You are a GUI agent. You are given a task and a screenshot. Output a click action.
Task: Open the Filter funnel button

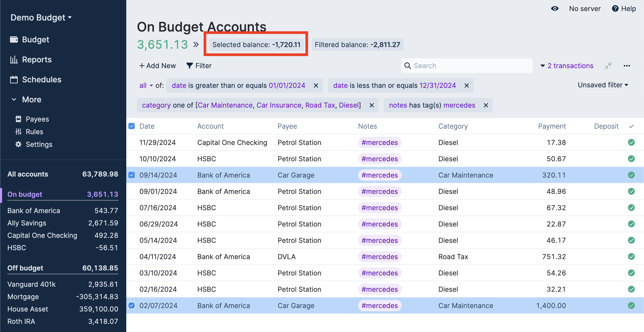[199, 66]
